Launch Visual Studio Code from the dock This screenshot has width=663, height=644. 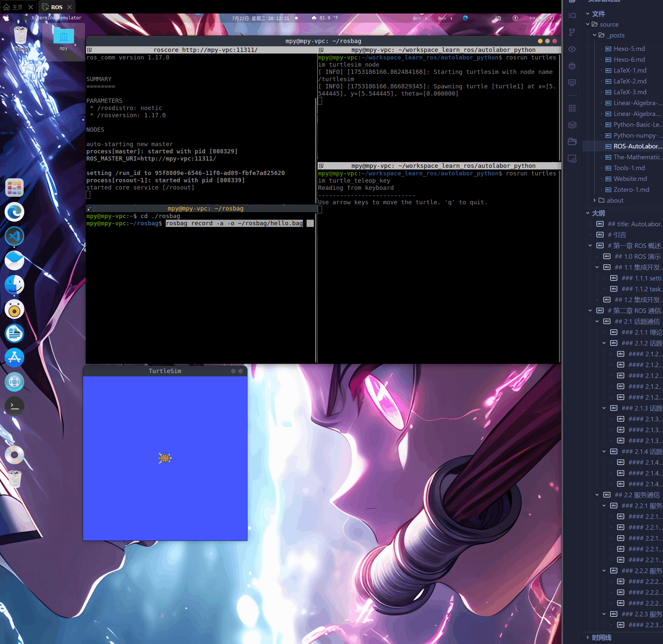click(14, 236)
